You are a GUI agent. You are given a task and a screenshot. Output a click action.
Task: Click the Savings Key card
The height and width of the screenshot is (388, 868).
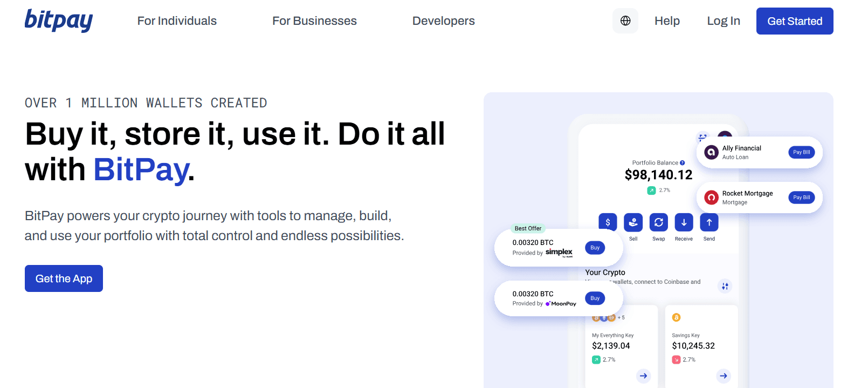coord(701,346)
